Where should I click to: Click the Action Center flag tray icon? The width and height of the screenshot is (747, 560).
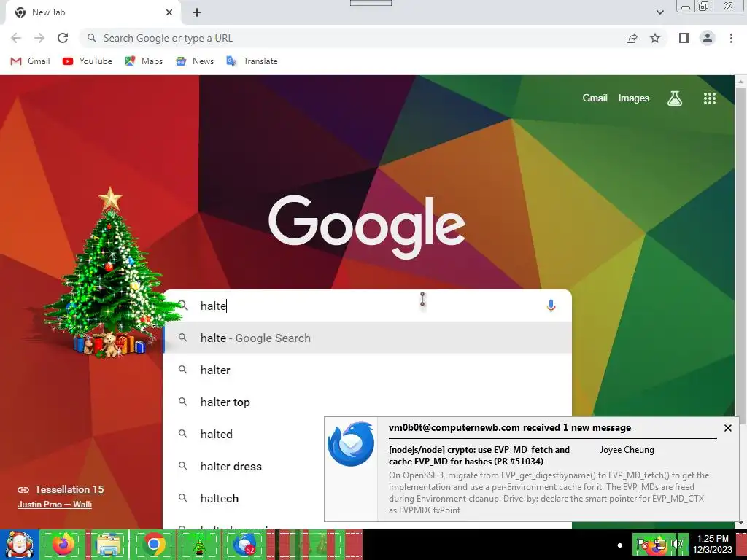641,545
